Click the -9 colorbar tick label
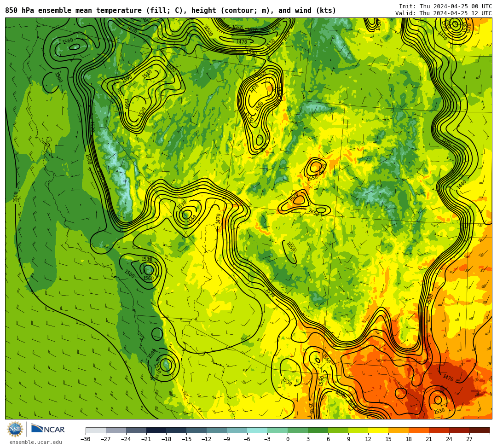 click(227, 439)
